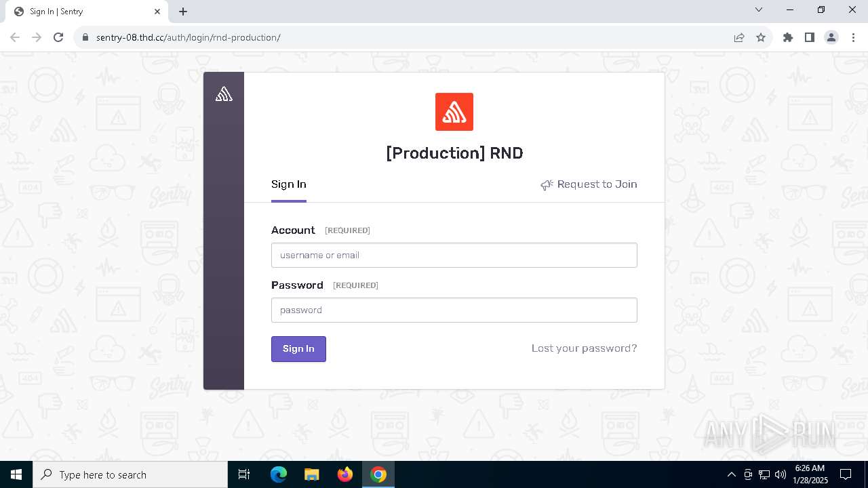This screenshot has width=868, height=488.
Task: Open the Chrome three-dot menu
Action: click(x=853, y=37)
